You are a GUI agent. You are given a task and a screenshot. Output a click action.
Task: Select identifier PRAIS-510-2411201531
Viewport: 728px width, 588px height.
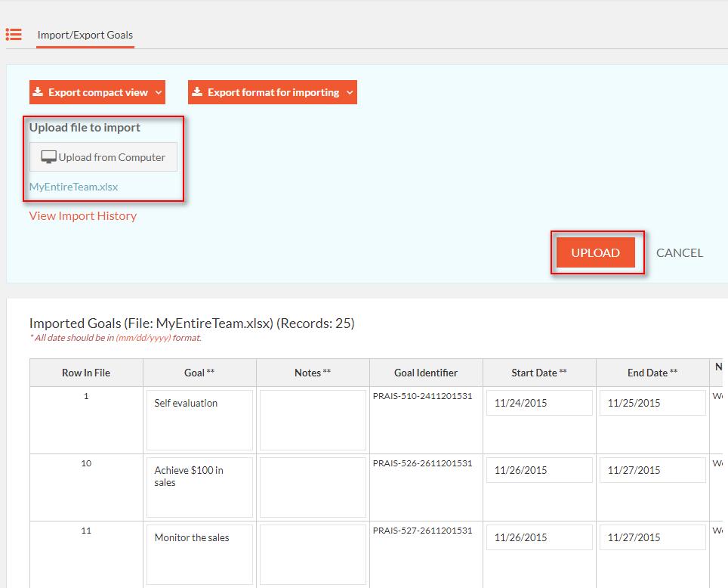point(422,396)
